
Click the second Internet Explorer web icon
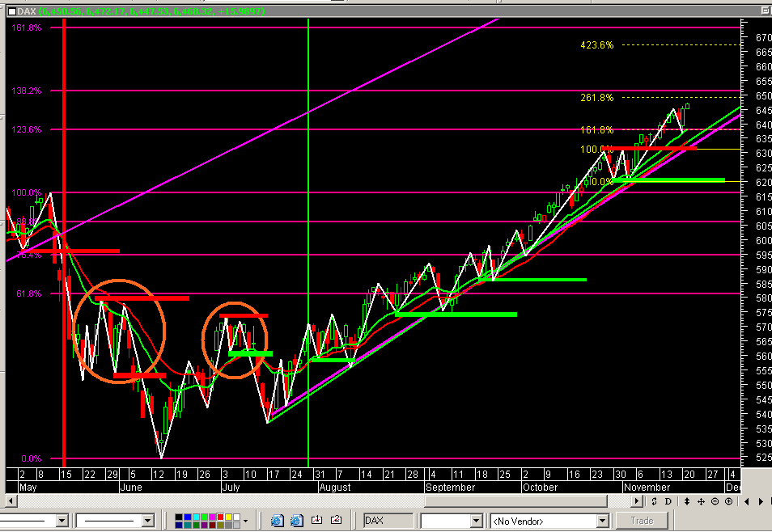(298, 519)
